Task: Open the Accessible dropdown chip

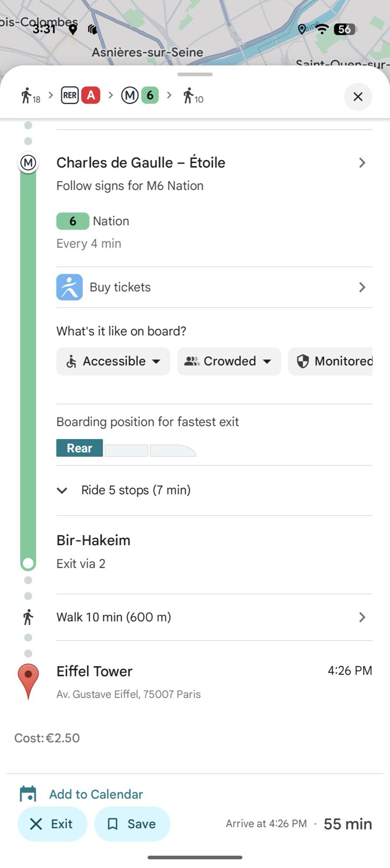Action: (x=113, y=362)
